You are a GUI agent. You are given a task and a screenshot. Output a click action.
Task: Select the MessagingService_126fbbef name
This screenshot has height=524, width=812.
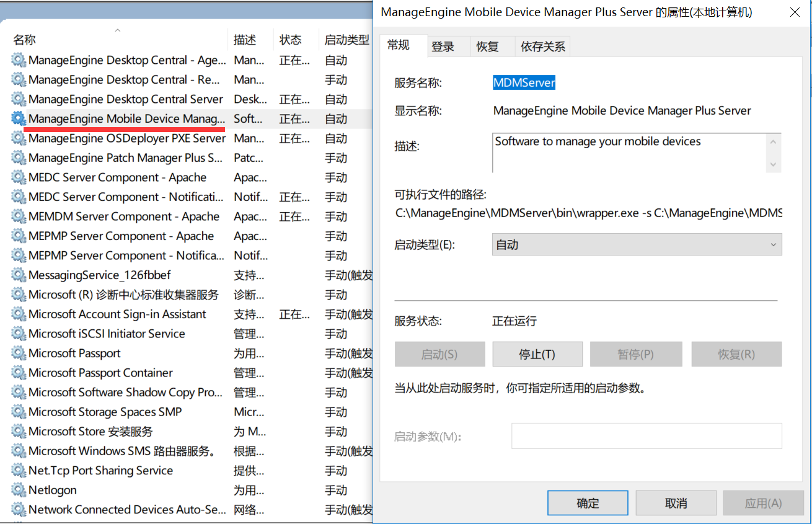100,275
